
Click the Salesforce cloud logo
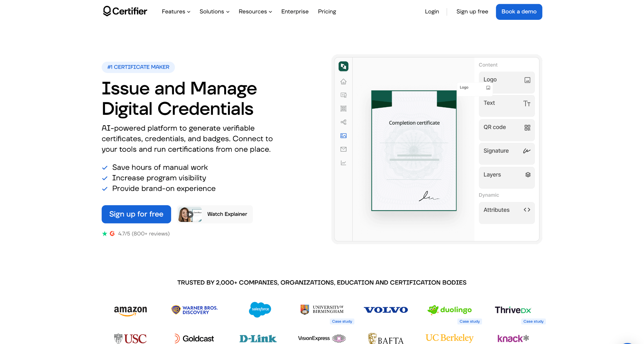[x=260, y=310]
